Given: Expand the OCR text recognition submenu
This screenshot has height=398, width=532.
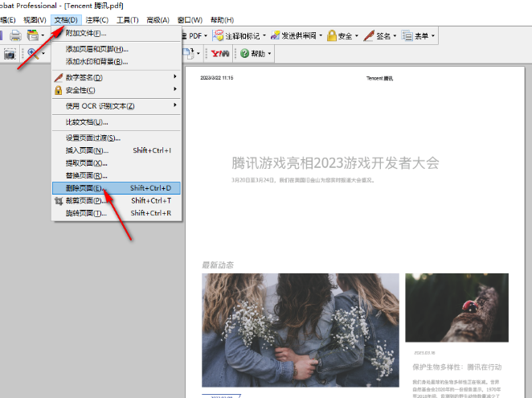Looking at the screenshot, I should [x=175, y=106].
